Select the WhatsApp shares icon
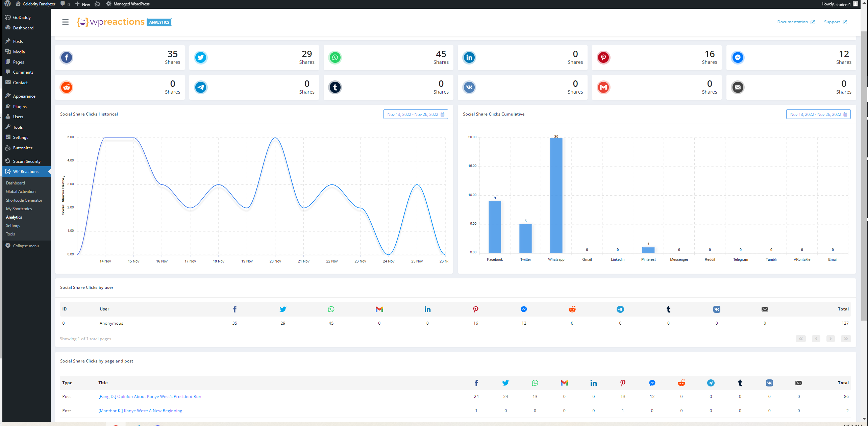 point(334,57)
